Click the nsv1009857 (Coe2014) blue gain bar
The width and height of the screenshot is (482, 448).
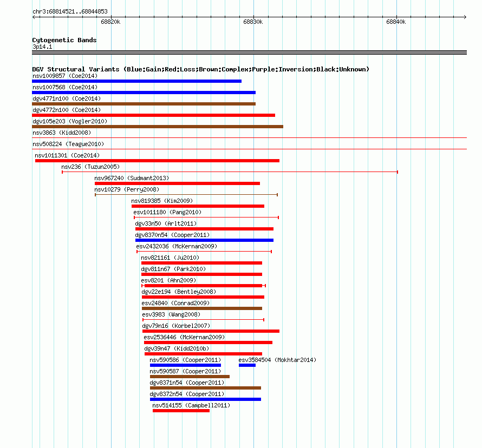pos(137,81)
